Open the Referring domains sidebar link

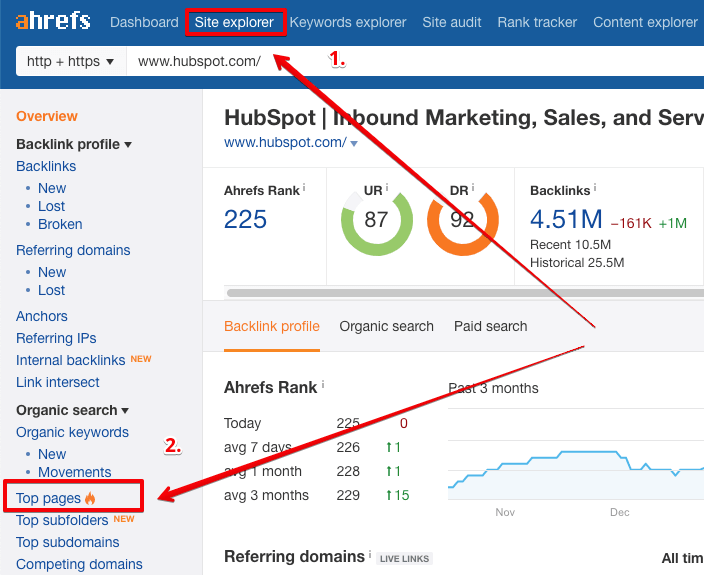click(73, 250)
